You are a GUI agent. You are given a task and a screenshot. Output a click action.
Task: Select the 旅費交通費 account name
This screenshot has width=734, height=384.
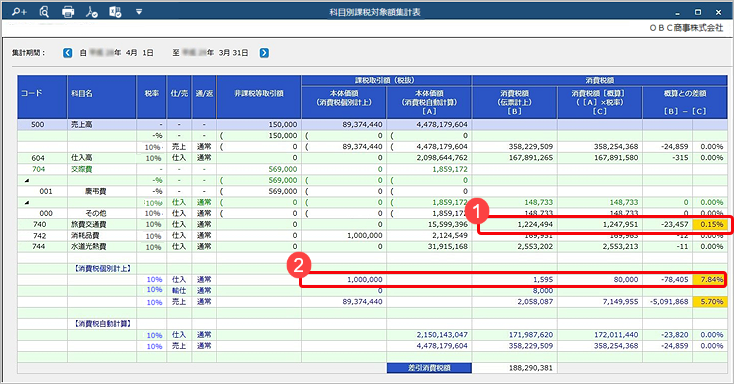tap(88, 224)
